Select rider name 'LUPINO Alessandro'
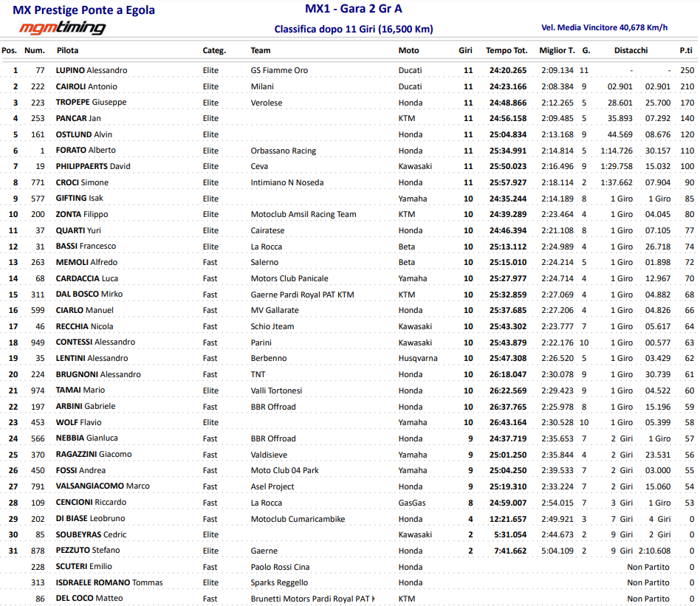This screenshot has height=606, width=700. coord(92,70)
